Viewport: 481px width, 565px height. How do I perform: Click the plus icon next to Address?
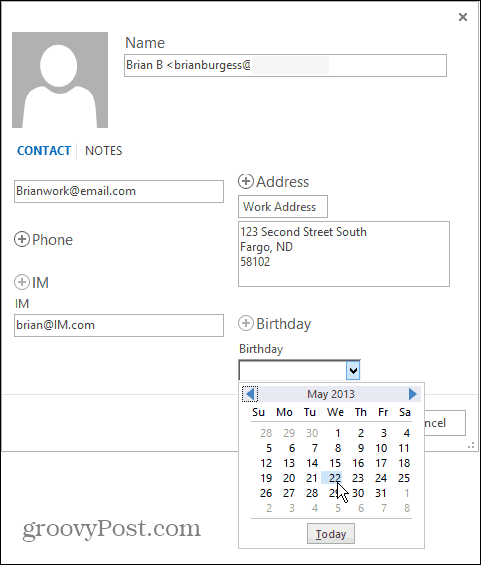[x=246, y=181]
